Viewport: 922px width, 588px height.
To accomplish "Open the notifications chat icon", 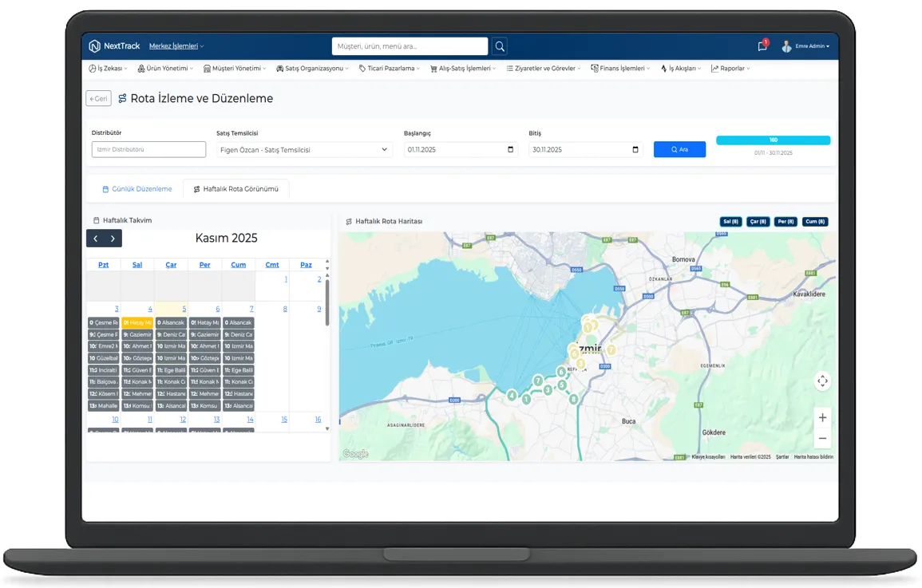I will [762, 46].
